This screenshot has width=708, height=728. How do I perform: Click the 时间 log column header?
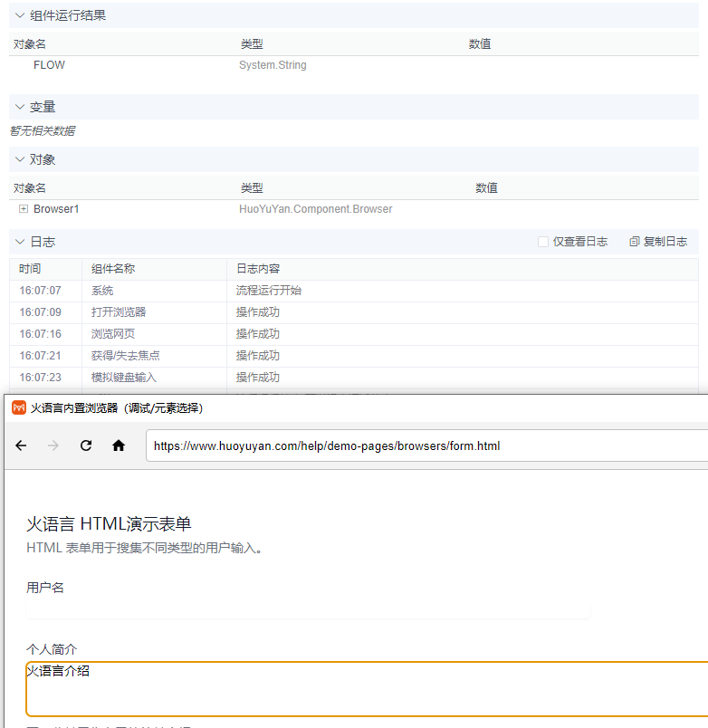[30, 269]
